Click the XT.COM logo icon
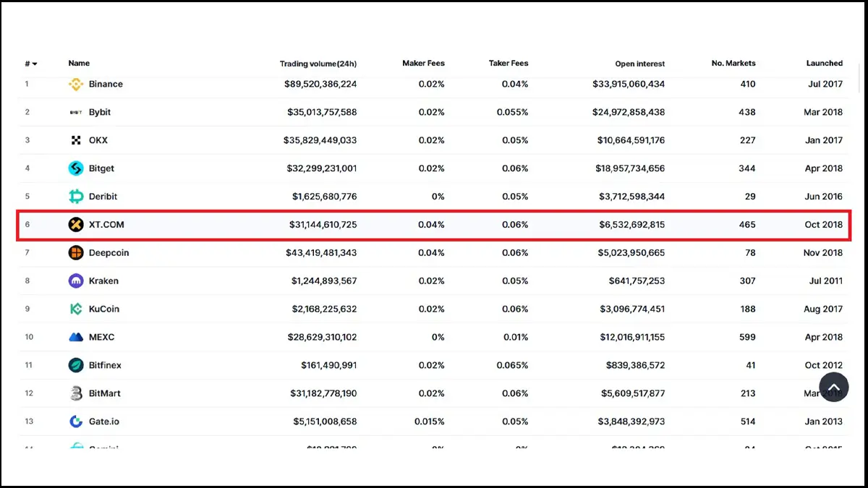Image resolution: width=868 pixels, height=488 pixels. [76, 225]
